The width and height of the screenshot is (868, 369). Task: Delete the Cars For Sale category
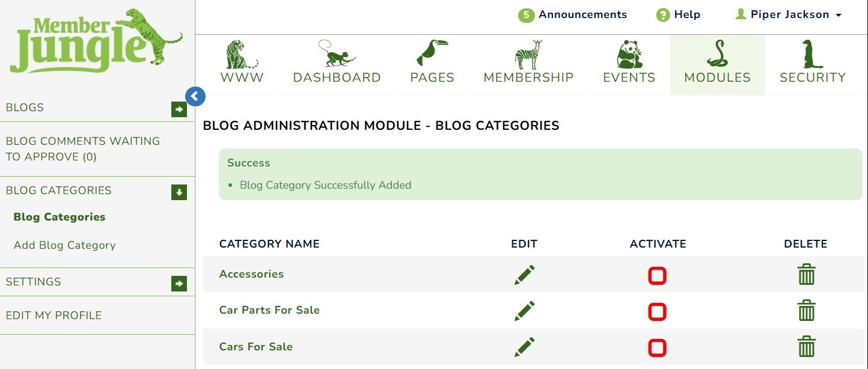(x=806, y=347)
